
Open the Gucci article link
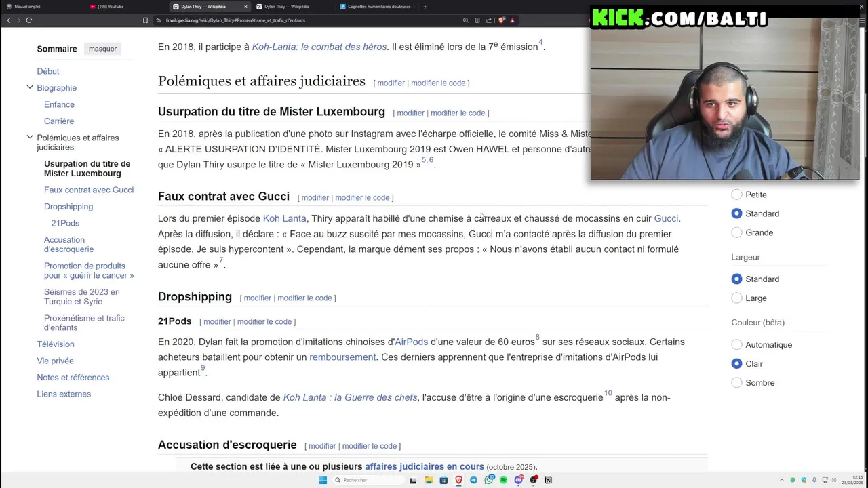point(666,218)
